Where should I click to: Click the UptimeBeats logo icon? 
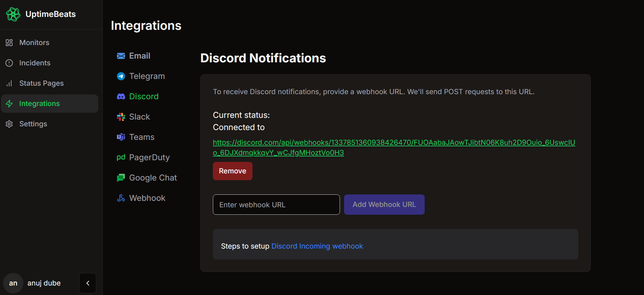[13, 14]
